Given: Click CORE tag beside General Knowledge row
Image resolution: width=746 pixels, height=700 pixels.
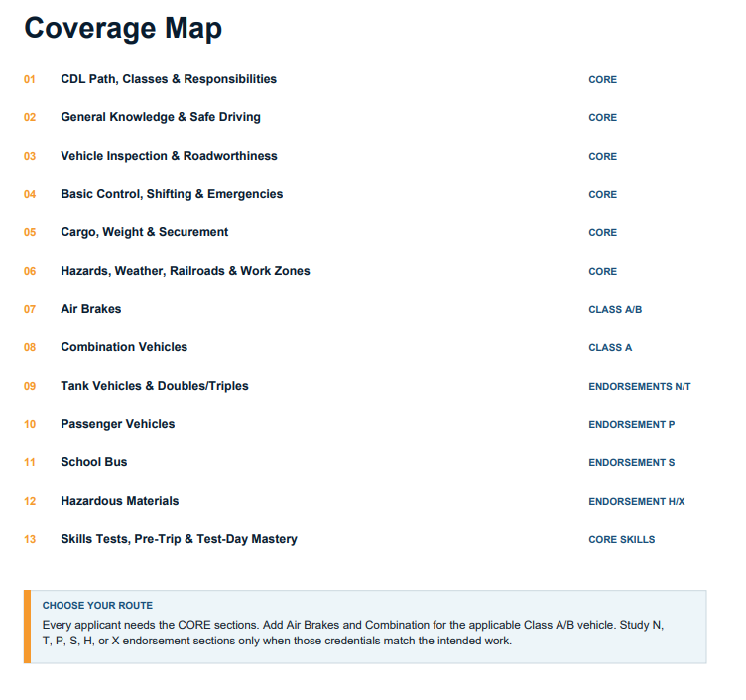Looking at the screenshot, I should (603, 117).
